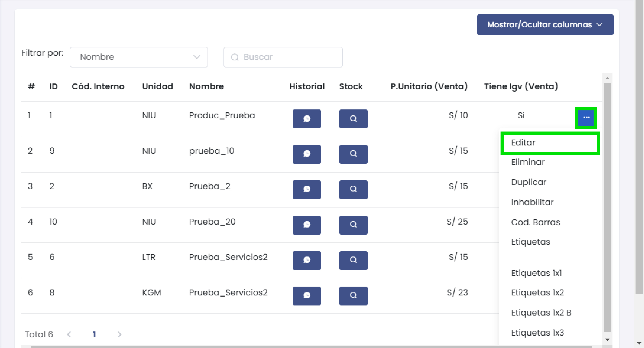Choose Etiquetas 1x2 B option
The width and height of the screenshot is (644, 348).
click(x=541, y=313)
